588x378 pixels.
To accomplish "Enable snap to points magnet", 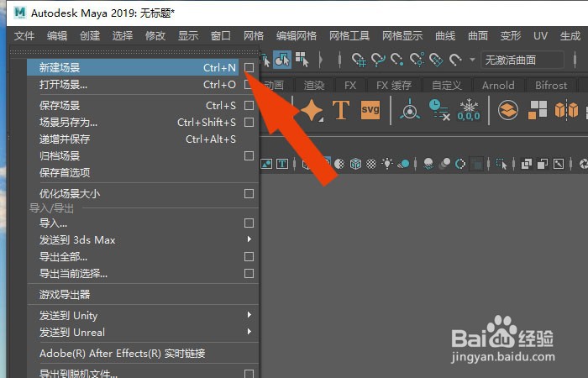I will 397,60.
